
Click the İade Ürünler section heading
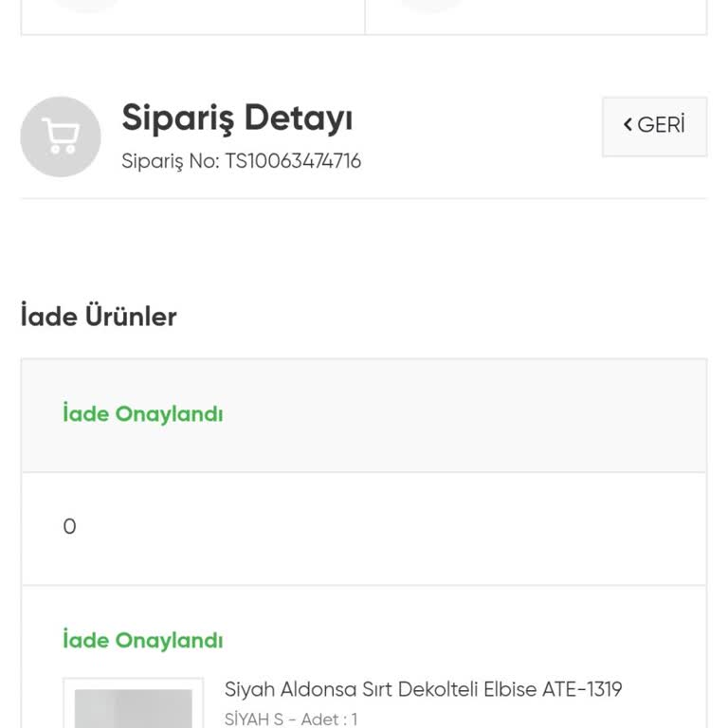[x=99, y=317]
